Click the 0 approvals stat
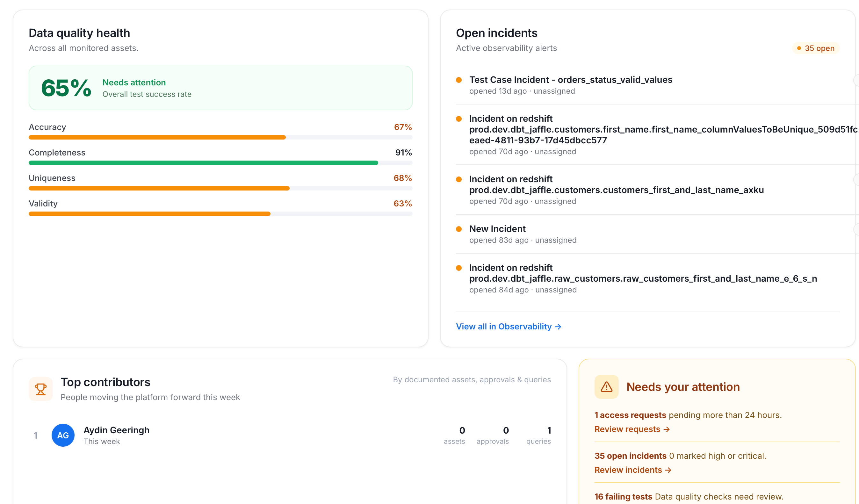Screen dimensions: 859x504 tap(493, 435)
